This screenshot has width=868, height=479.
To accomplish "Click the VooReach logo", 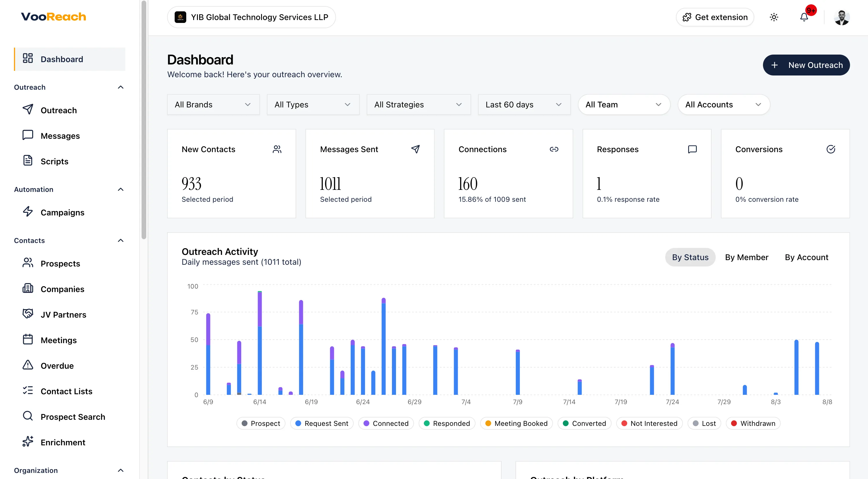I will (54, 17).
